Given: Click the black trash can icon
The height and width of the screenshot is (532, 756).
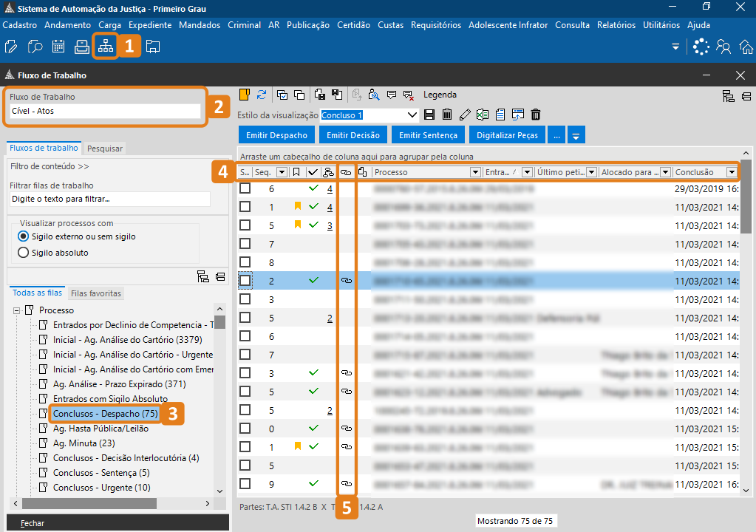Looking at the screenshot, I should [x=536, y=115].
